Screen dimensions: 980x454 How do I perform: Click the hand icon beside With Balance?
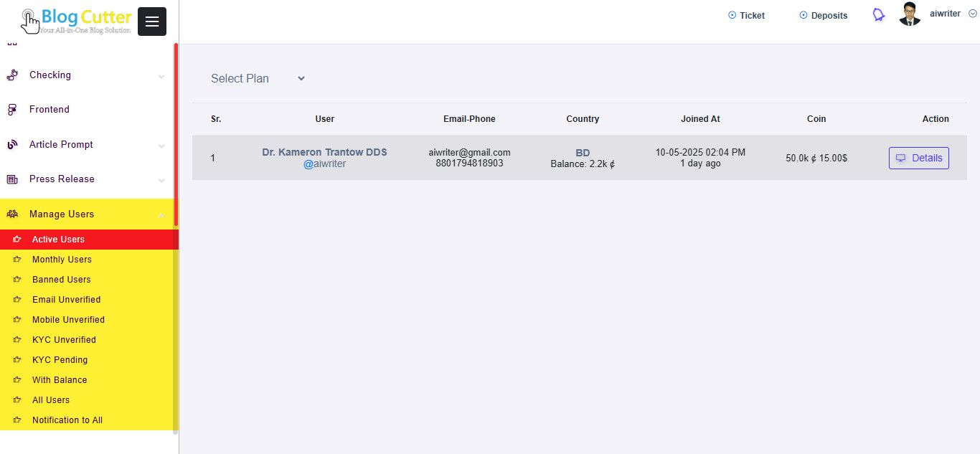(x=17, y=380)
